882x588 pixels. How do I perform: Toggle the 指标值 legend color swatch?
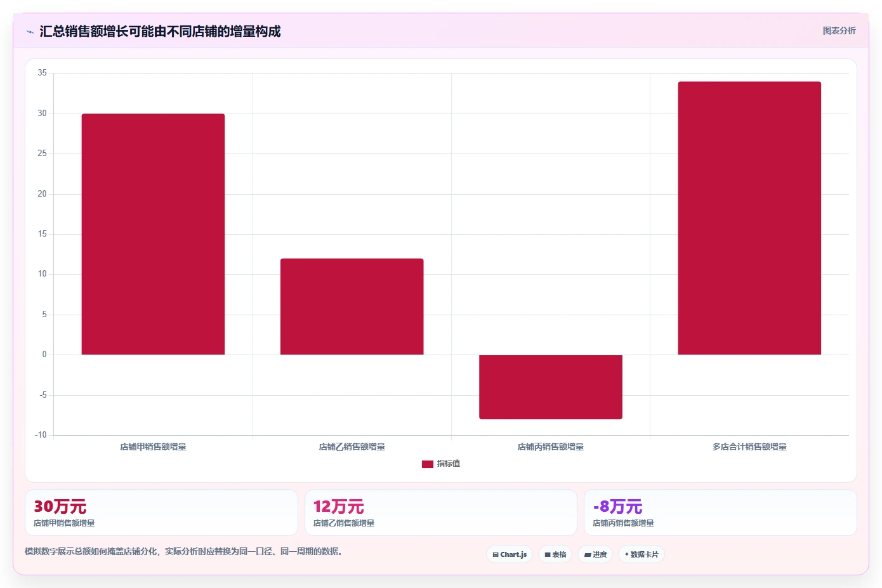click(x=428, y=464)
